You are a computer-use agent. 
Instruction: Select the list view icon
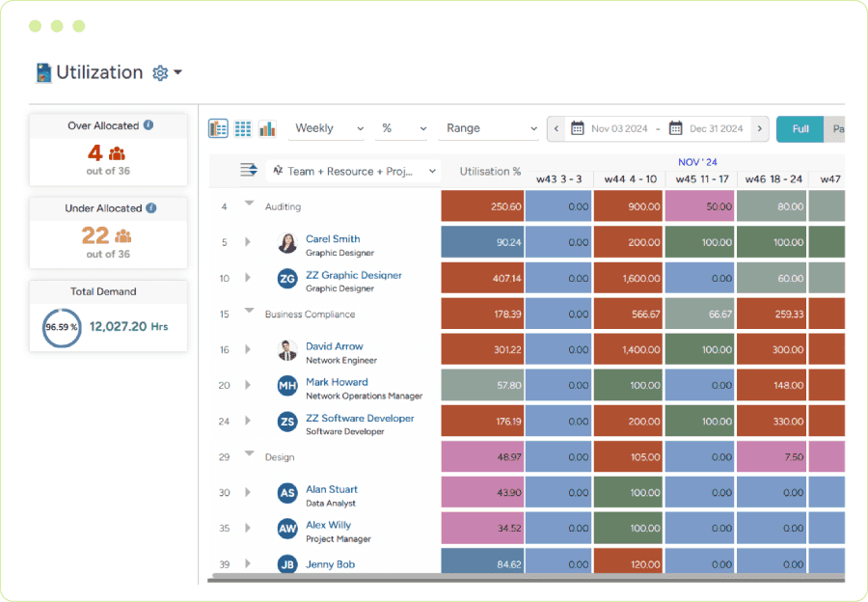tap(216, 127)
